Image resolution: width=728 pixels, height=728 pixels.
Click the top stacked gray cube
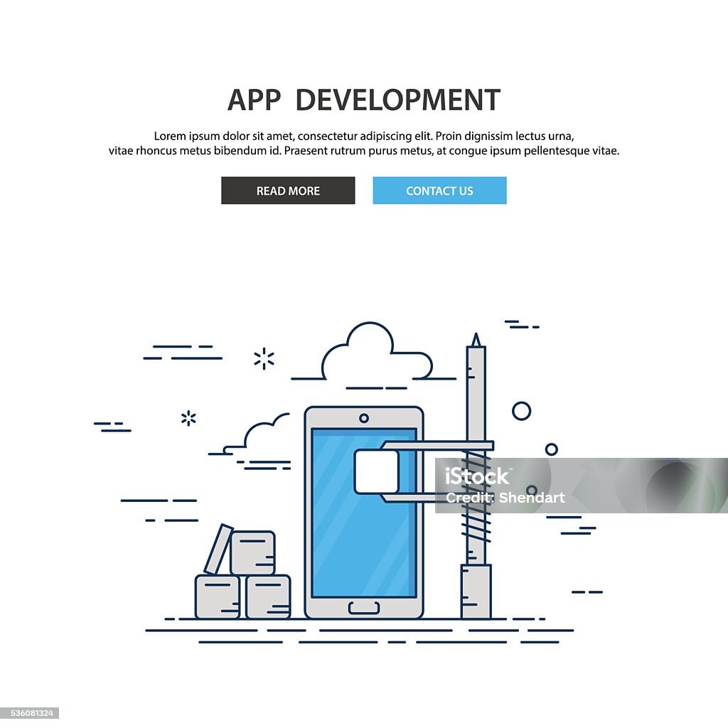252,553
